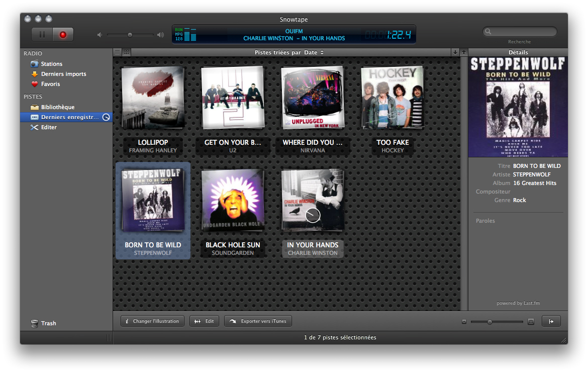The image size is (588, 372).
Task: Click the Edit button
Action: [x=205, y=321]
